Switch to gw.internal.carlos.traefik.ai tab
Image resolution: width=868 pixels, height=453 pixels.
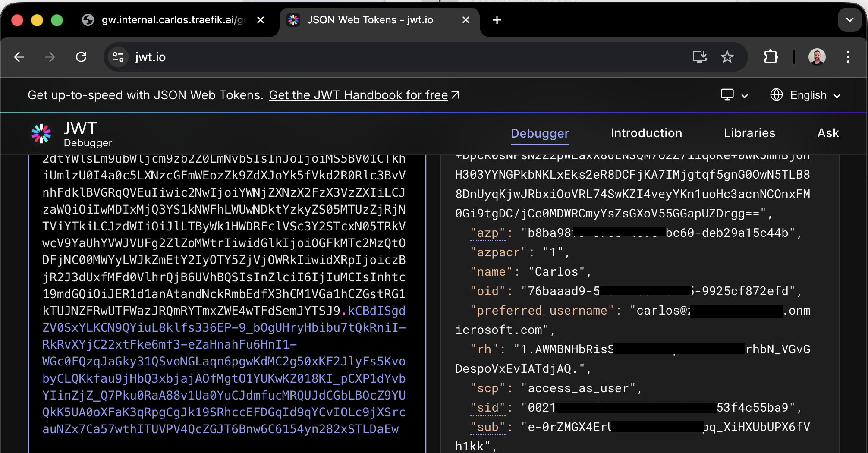(x=173, y=20)
